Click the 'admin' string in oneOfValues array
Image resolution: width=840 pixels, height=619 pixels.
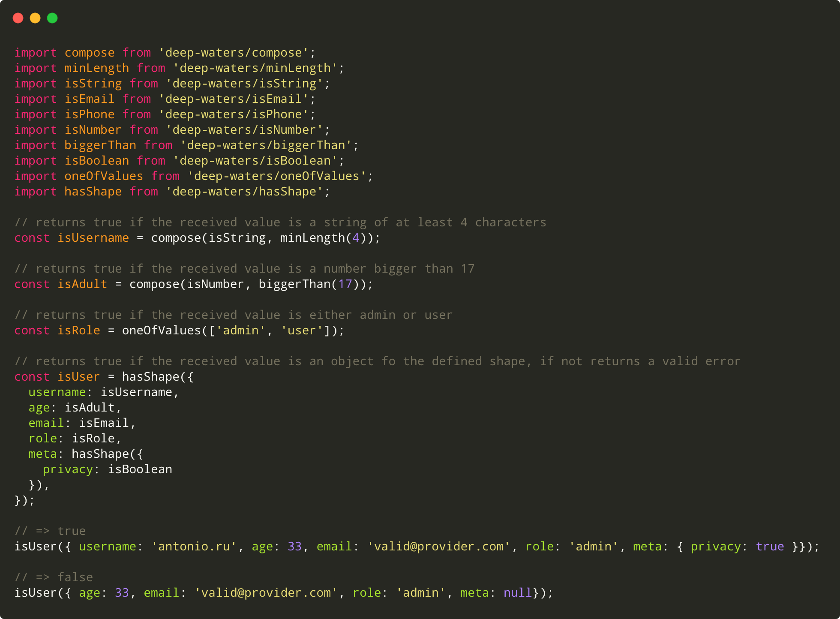pyautogui.click(x=240, y=331)
